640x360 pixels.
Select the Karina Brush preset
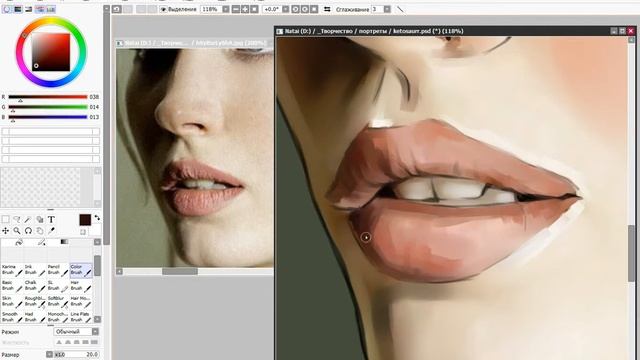tap(12, 270)
